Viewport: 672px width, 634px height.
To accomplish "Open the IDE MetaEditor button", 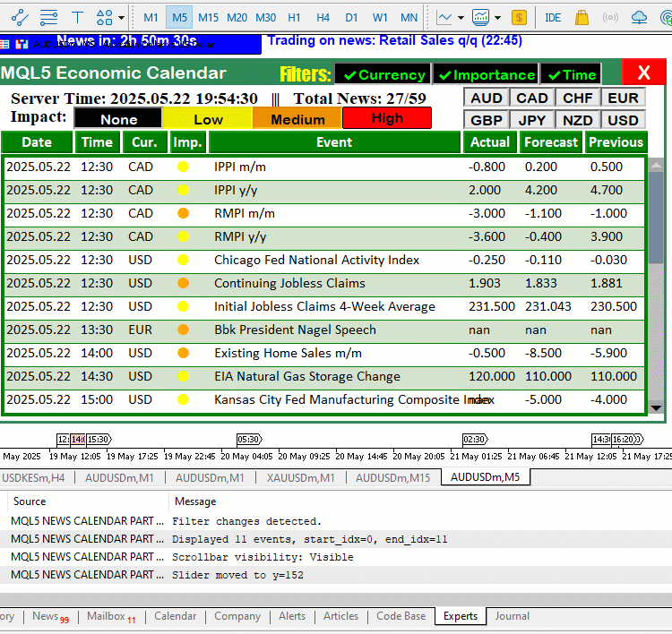I will pos(553,18).
